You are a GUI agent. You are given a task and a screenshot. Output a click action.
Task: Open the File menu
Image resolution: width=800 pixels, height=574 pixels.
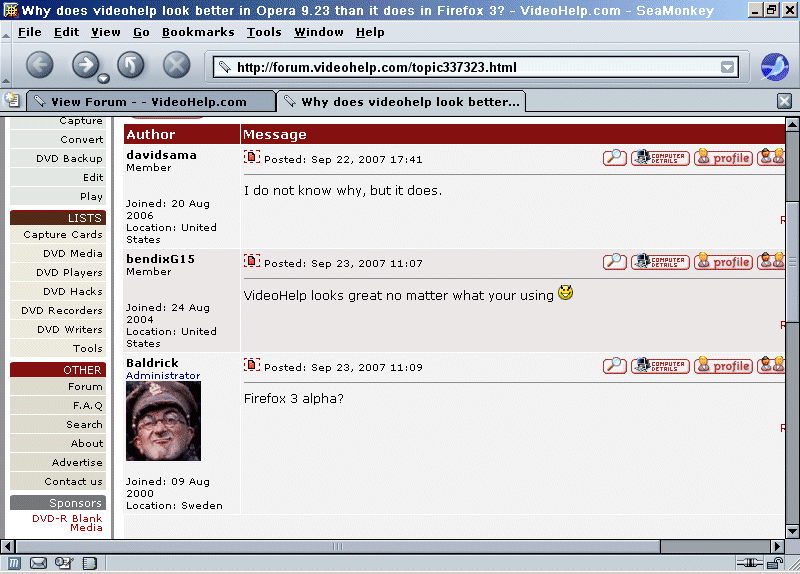(x=30, y=32)
